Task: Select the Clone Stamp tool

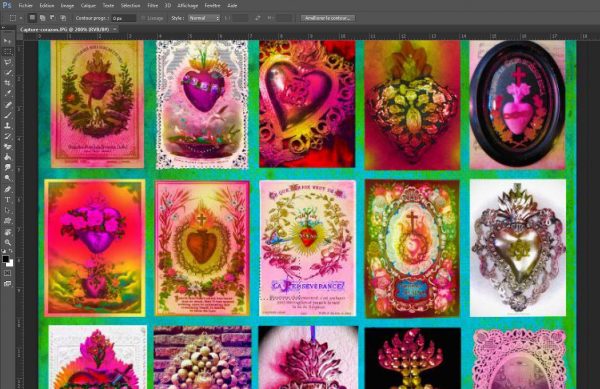Action: click(7, 125)
